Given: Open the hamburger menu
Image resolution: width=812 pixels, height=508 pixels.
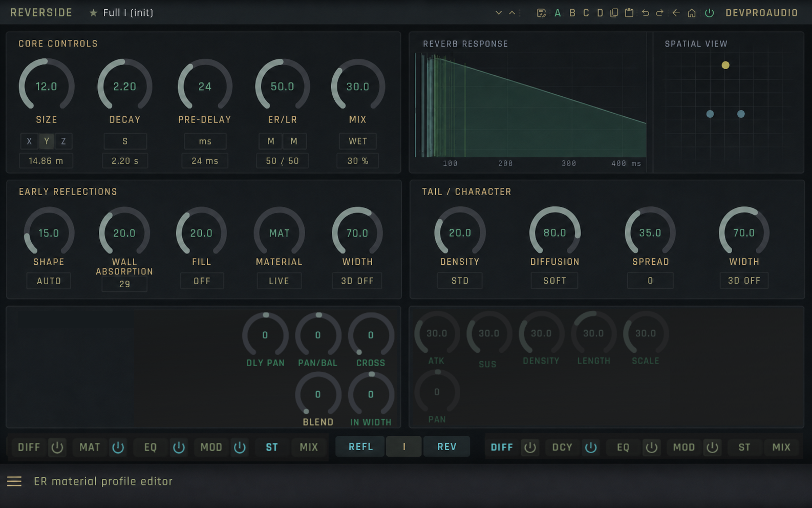Looking at the screenshot, I should coord(14,481).
